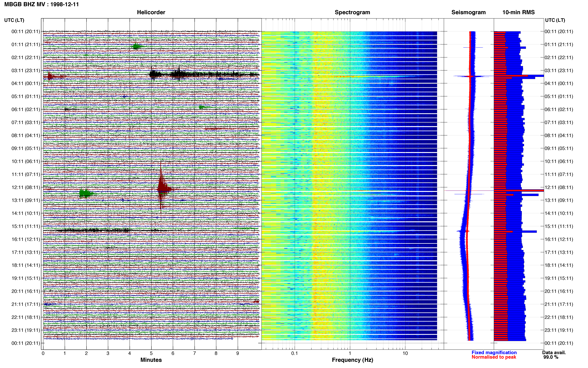Click the RMS peak bar below 15:11
Image resolution: width=588 pixels, height=368 pixels.
515,231
